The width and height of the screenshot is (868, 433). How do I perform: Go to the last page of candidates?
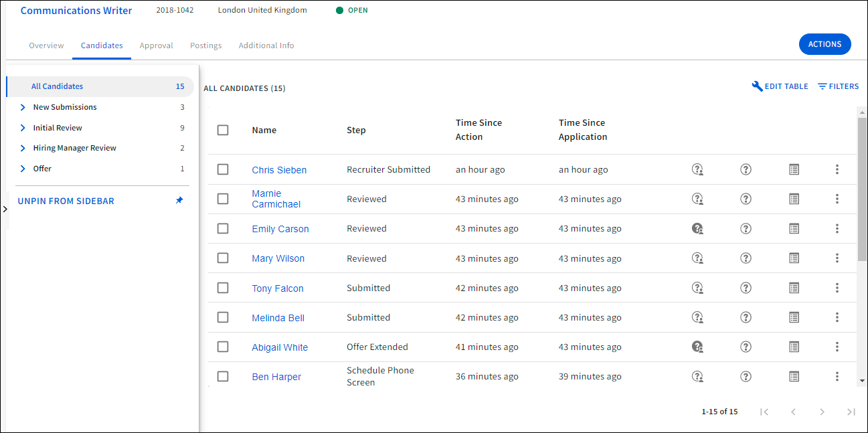851,412
